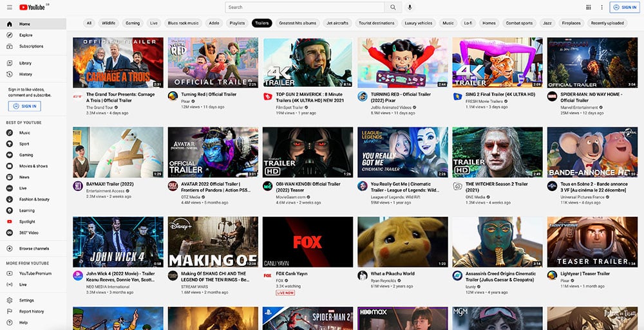Click in the Search input field

click(305, 7)
